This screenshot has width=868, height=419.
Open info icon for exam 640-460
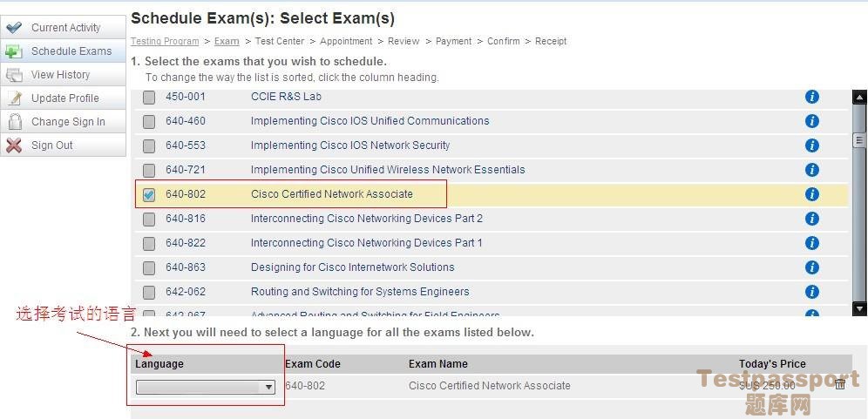811,121
